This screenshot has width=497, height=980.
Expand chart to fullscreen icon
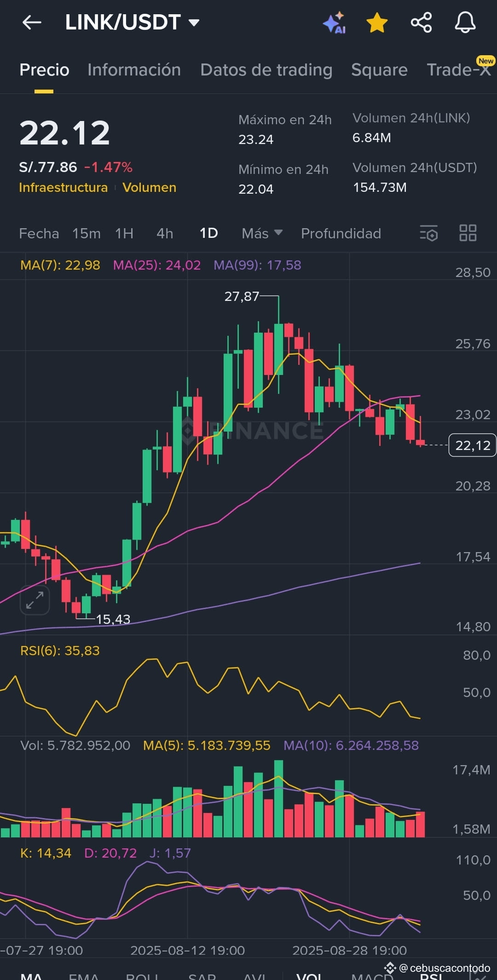pos(35,600)
